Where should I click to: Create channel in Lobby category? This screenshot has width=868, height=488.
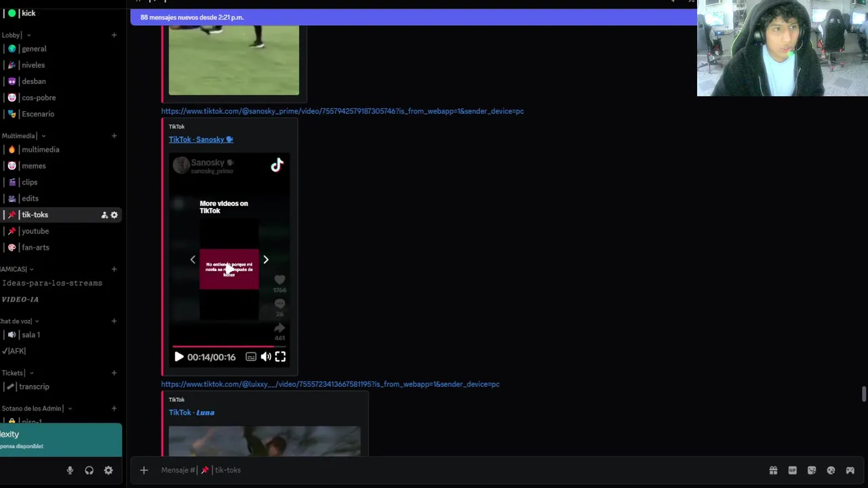[114, 35]
